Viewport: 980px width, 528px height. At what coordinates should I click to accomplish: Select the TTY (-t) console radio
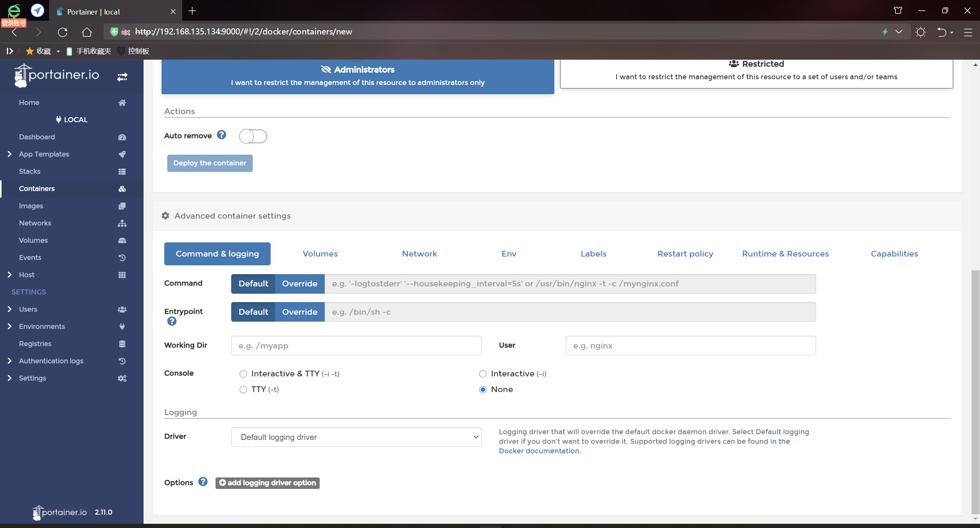(x=243, y=389)
